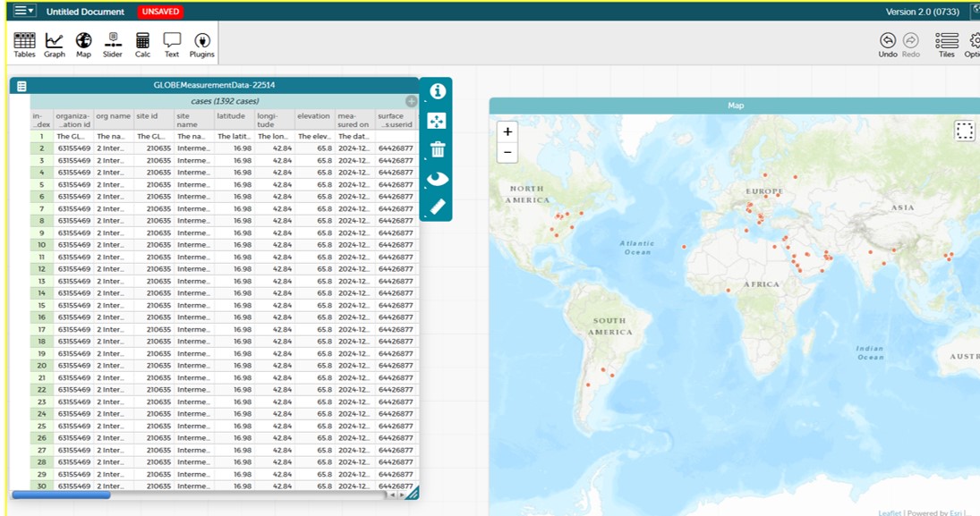The image size is (980, 516).
Task: Insert a Text box component
Action: (172, 45)
